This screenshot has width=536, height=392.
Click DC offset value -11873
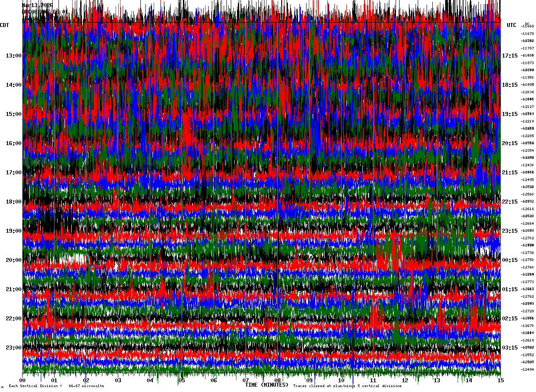pos(527,63)
